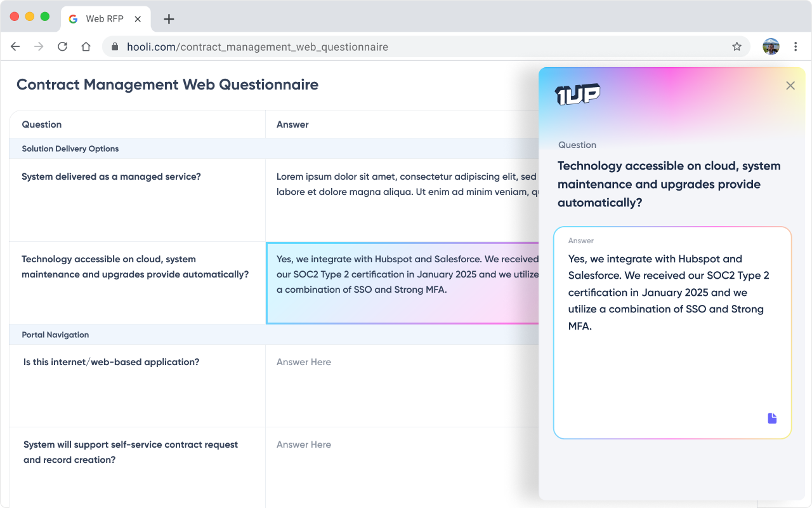Image resolution: width=812 pixels, height=508 pixels.
Task: Bookmark page with the star icon
Action: coord(737,46)
